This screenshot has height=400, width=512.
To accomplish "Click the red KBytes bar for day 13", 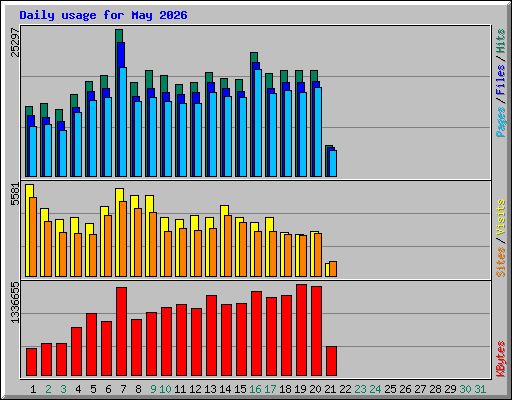I will pyautogui.click(x=212, y=336).
